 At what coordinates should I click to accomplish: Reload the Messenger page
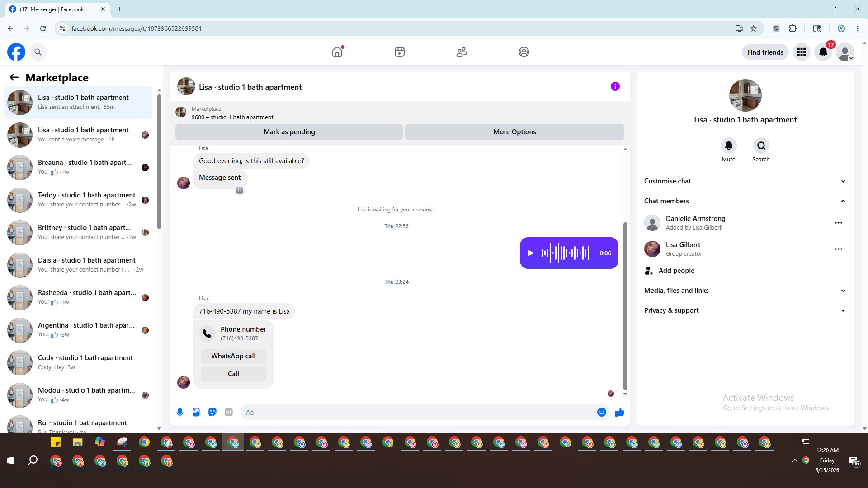pyautogui.click(x=43, y=28)
